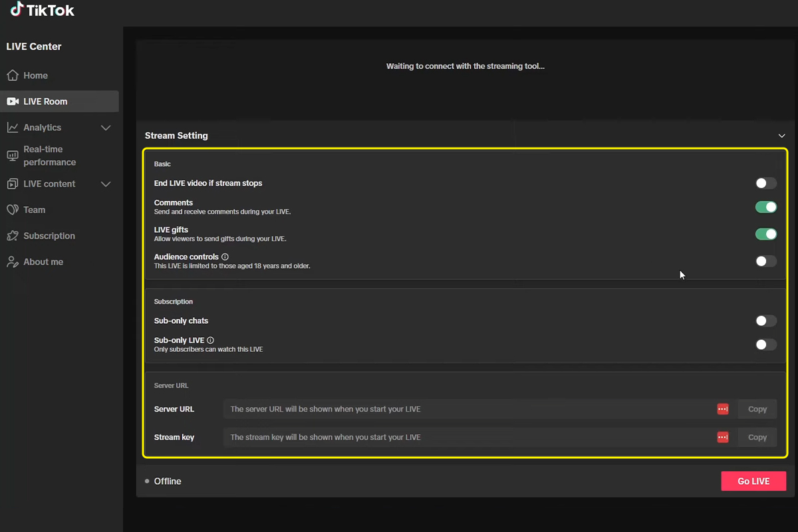
Task: Click the Team icon
Action: tap(13, 210)
